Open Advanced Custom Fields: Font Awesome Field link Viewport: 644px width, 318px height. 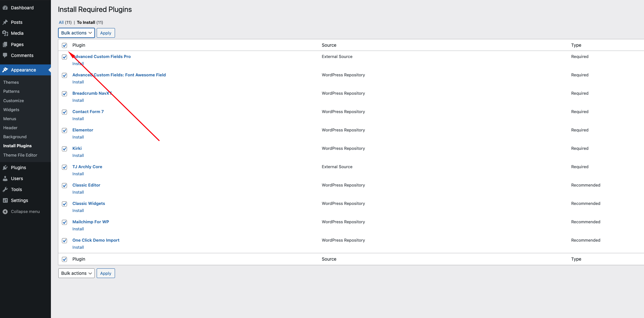119,75
